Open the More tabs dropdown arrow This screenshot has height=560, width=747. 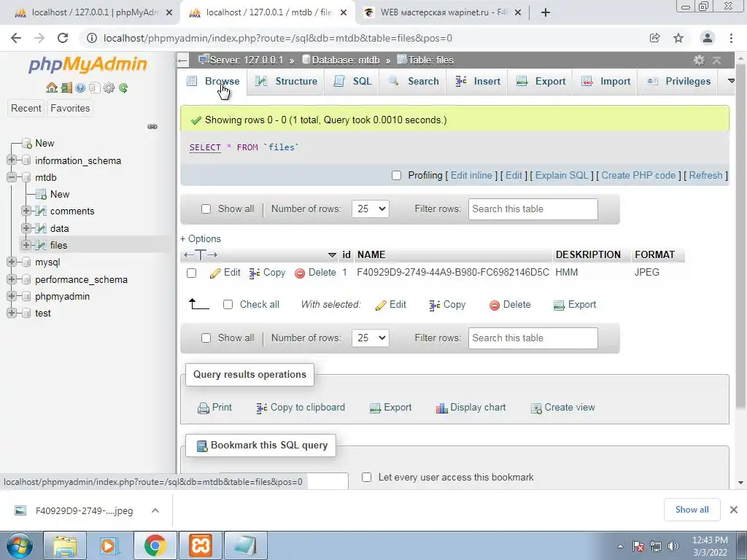[731, 81]
